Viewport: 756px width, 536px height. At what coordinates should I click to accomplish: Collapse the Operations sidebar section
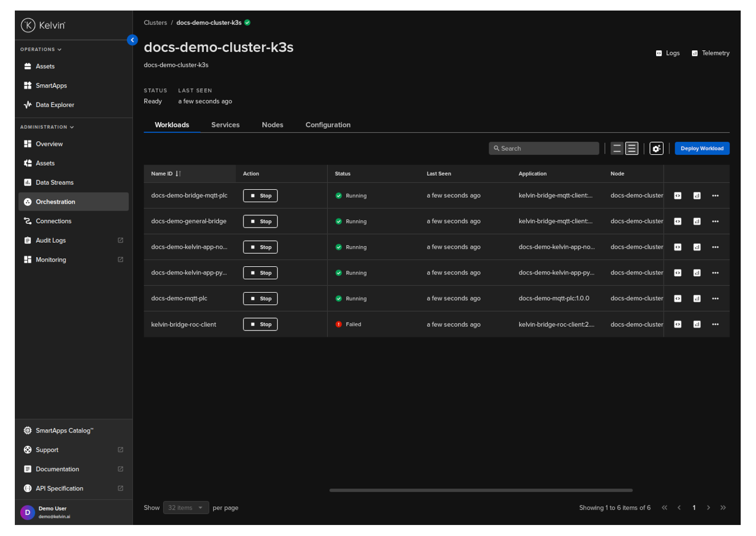(x=41, y=49)
